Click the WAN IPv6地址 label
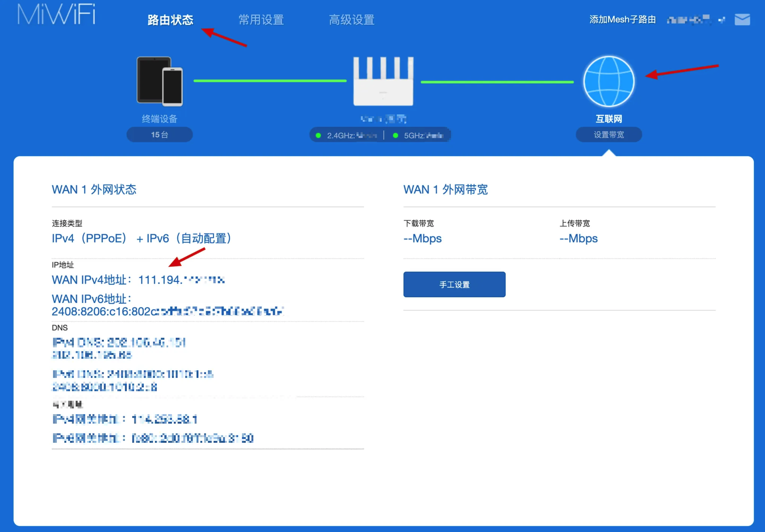 pyautogui.click(x=92, y=299)
